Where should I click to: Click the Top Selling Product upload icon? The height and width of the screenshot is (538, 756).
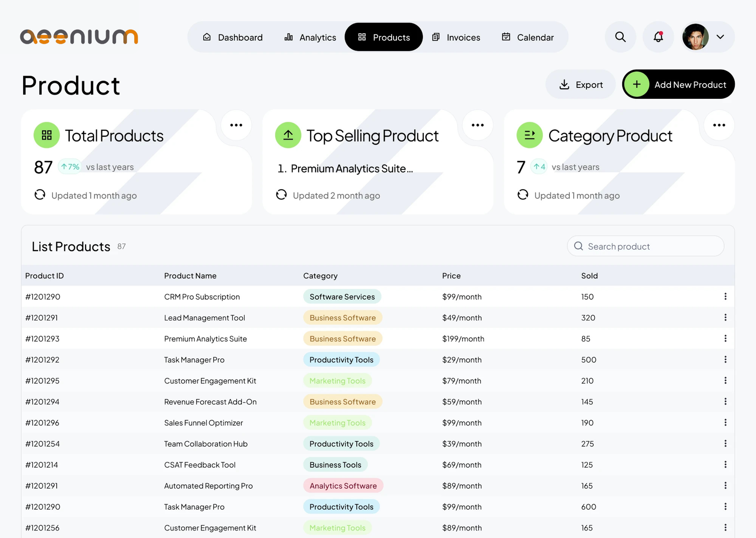(x=288, y=135)
